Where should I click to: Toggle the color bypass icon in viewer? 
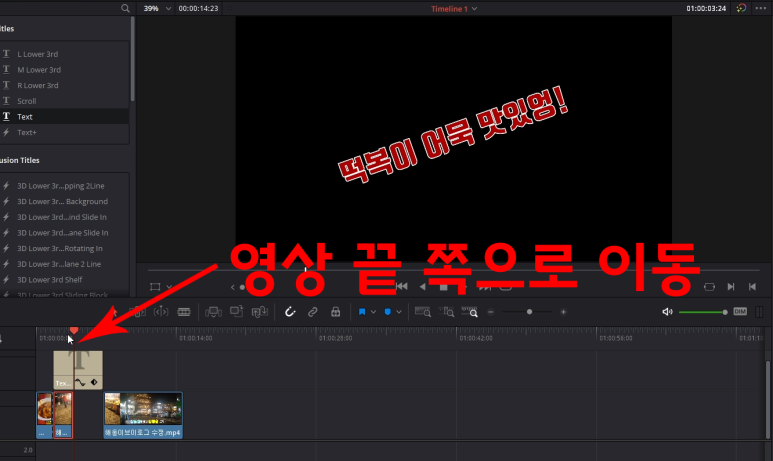pos(741,8)
